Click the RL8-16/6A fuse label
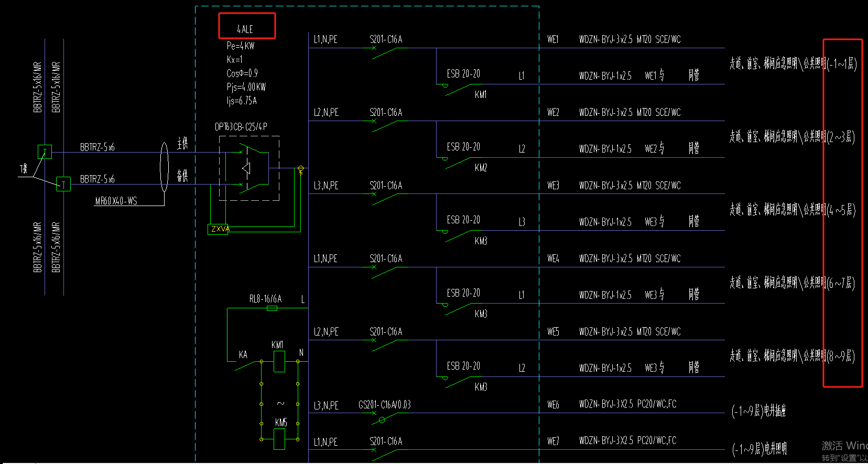This screenshot has height=464, width=868. click(265, 299)
